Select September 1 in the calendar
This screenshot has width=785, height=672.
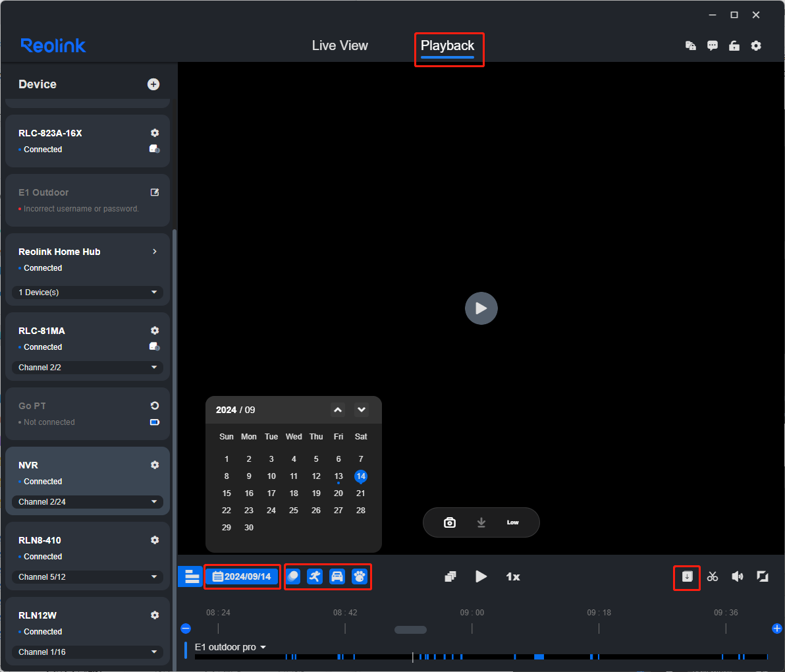227,459
